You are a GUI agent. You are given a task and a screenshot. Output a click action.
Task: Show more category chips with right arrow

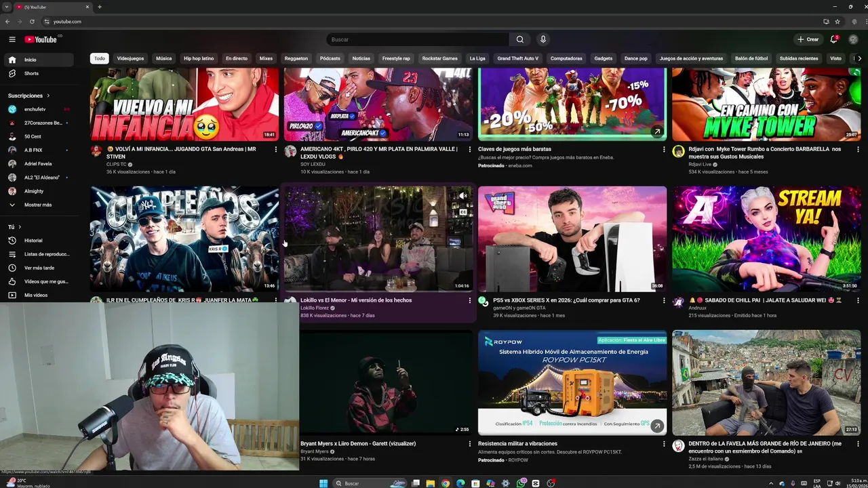[x=859, y=58]
